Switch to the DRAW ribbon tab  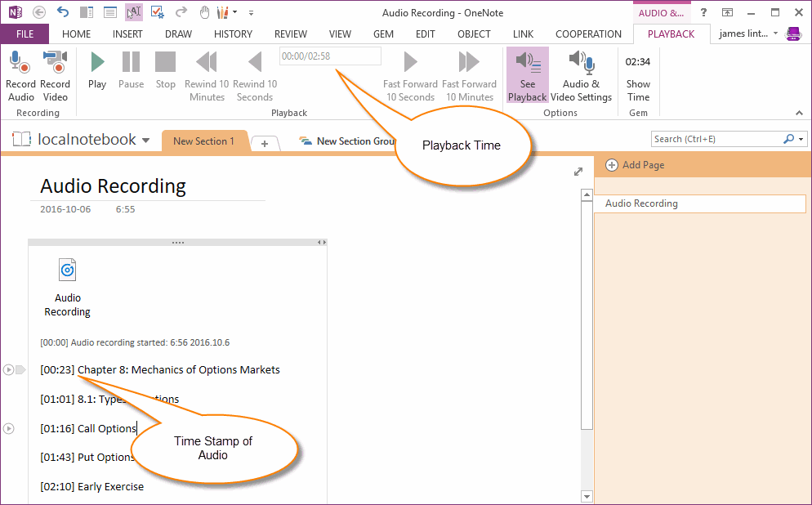(x=179, y=34)
